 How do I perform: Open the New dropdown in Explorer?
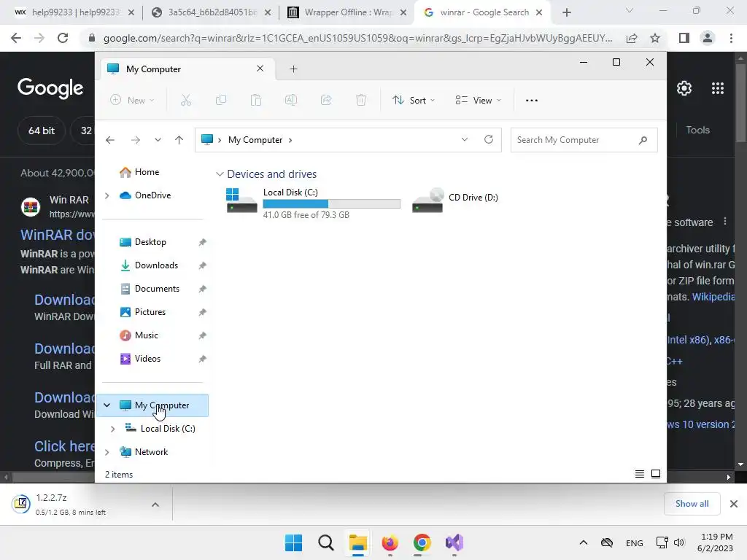(132, 100)
